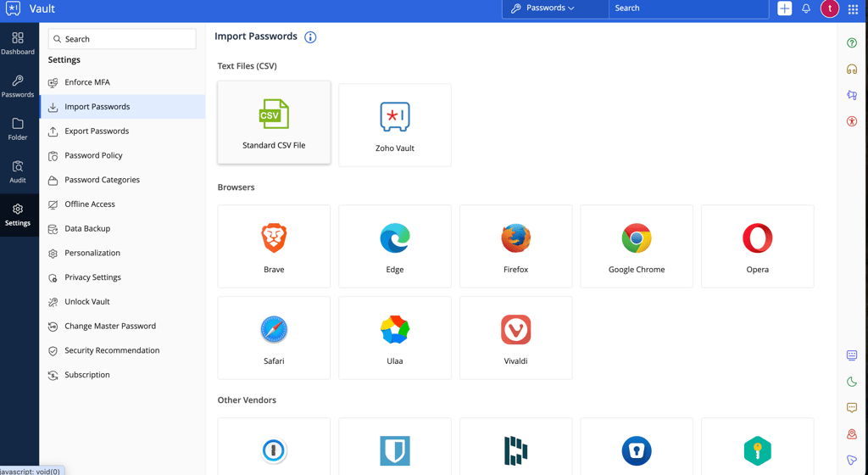The image size is (868, 475).
Task: Import passwords from Google Chrome
Action: 637,246
